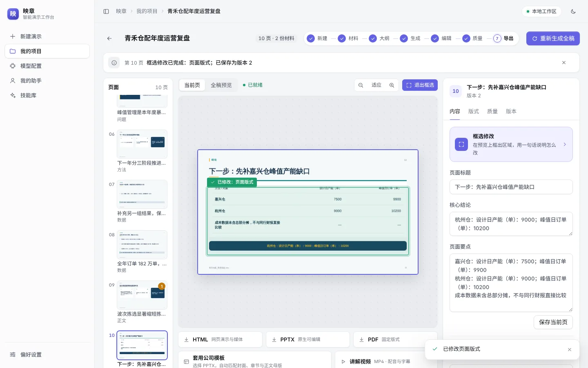This screenshot has height=368, width=588.
Task: Click the zoom out magnifier icon
Action: click(x=361, y=85)
